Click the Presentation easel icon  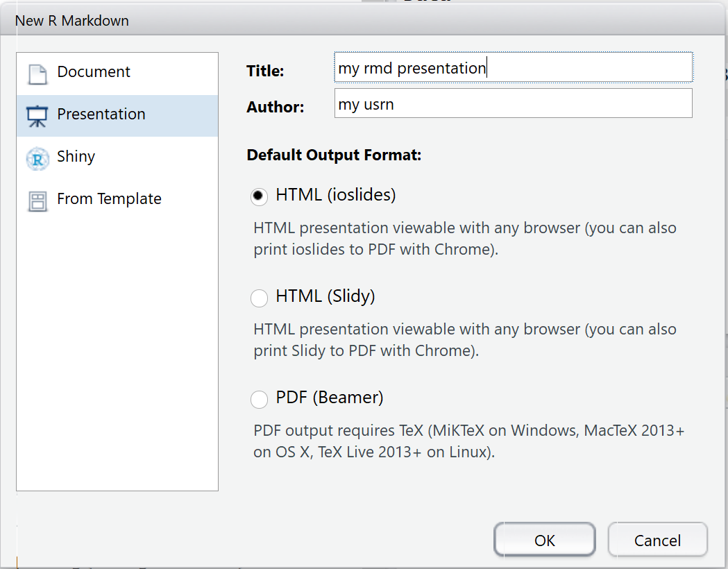(x=36, y=114)
